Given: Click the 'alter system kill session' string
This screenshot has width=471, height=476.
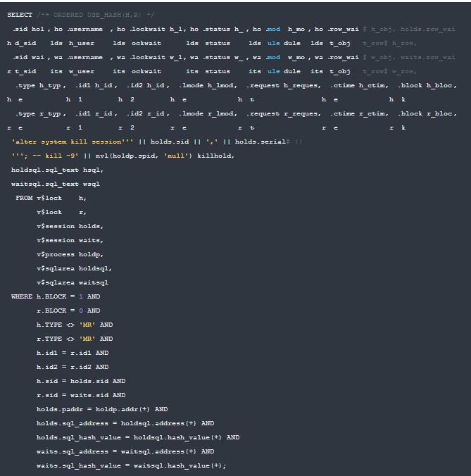Looking at the screenshot, I should [x=72, y=142].
